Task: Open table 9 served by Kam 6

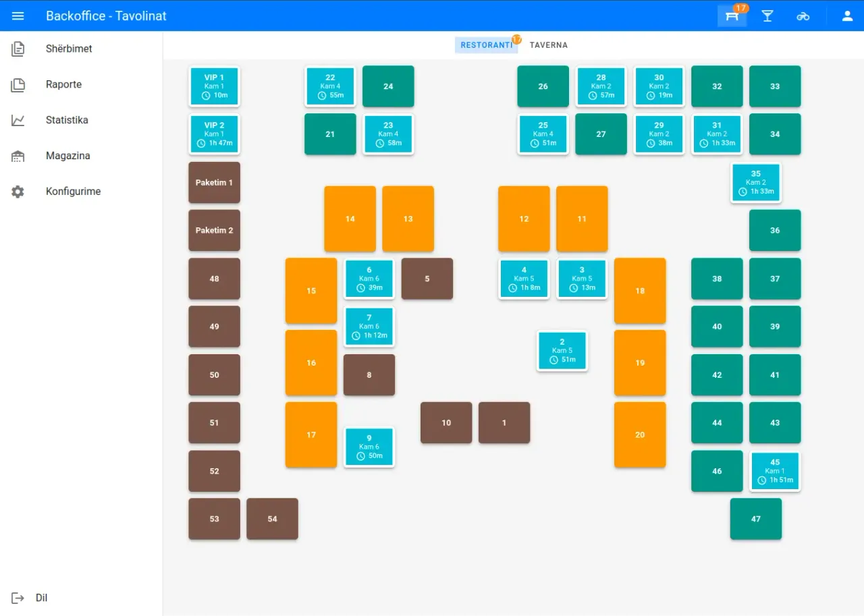Action: point(369,447)
